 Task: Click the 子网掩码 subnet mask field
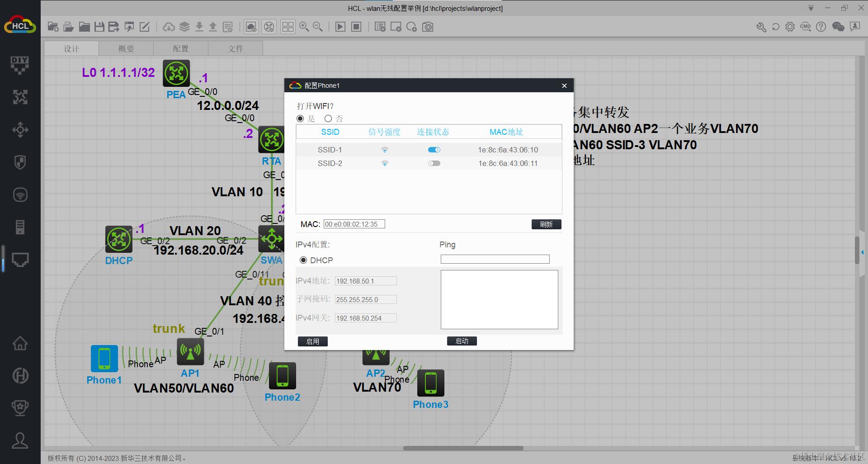(366, 299)
